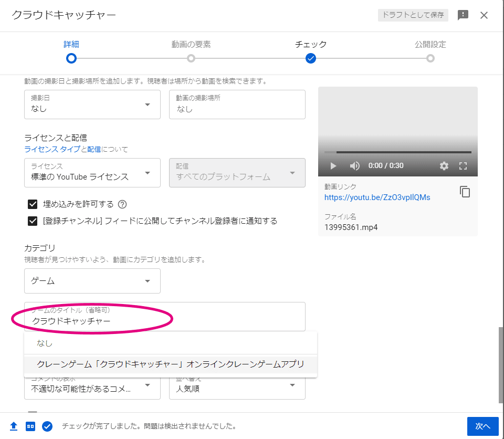Viewport: 504px width, 439px height.
Task: Open the ライセンス タイプ link
Action: tap(52, 149)
